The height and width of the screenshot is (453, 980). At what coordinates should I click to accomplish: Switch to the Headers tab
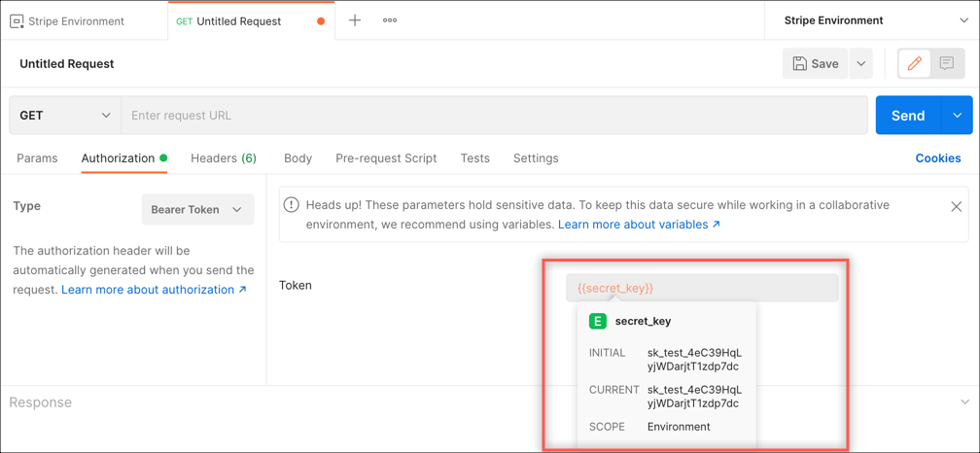(223, 158)
